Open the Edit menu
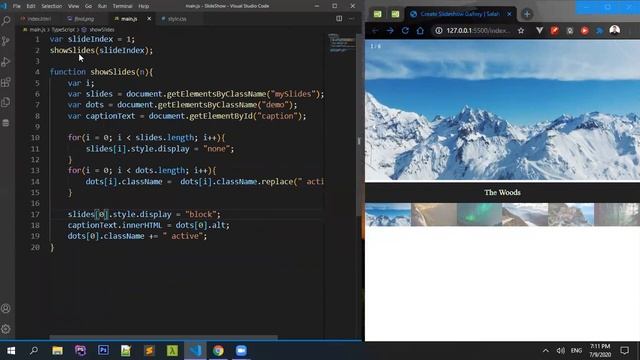The image size is (640, 360). 31,6
